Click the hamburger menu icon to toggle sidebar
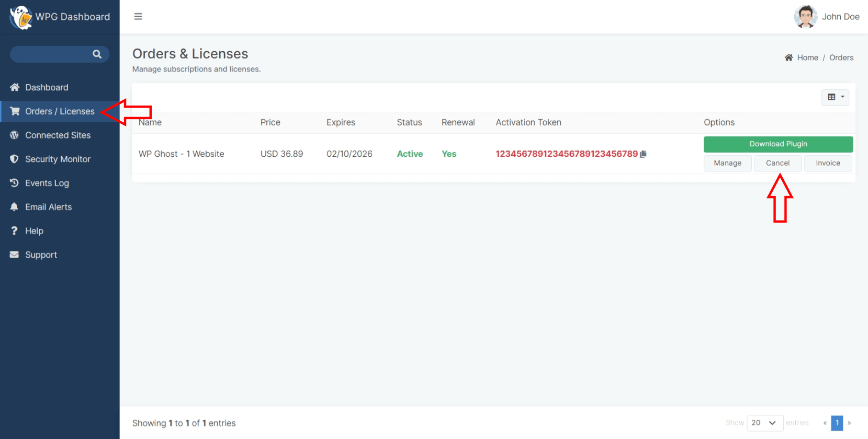Viewport: 868px width, 439px height. 138,17
